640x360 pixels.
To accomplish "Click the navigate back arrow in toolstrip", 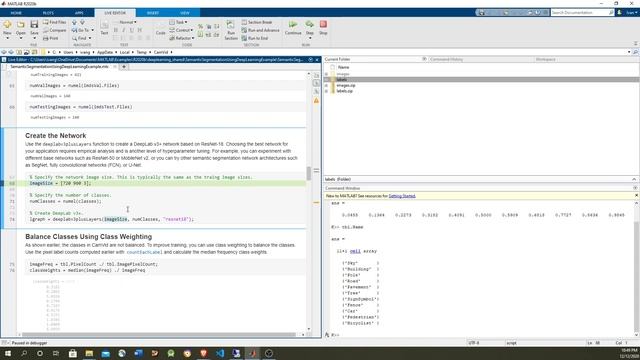I will [74, 22].
